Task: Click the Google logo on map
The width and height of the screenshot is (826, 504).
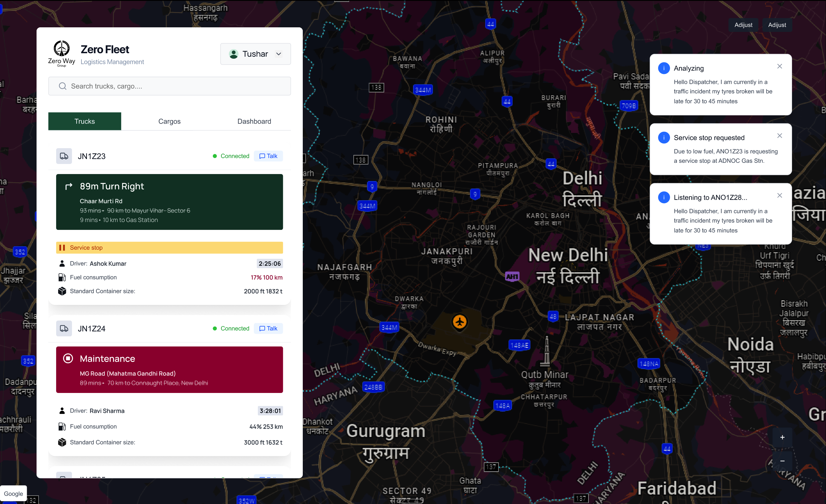Action: point(14,494)
